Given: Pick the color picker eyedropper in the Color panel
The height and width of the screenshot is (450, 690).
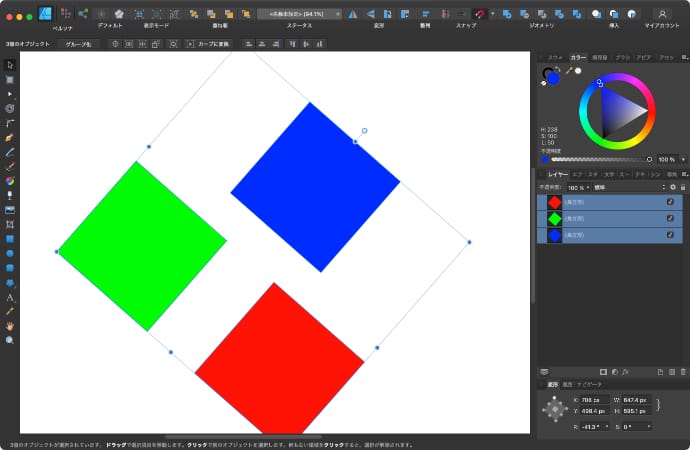Looking at the screenshot, I should (569, 71).
